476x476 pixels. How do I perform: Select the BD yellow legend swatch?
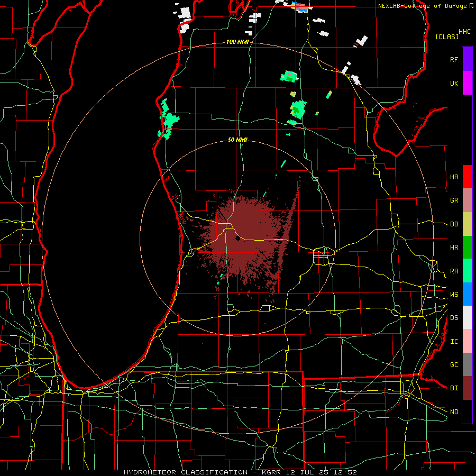[x=467, y=224]
